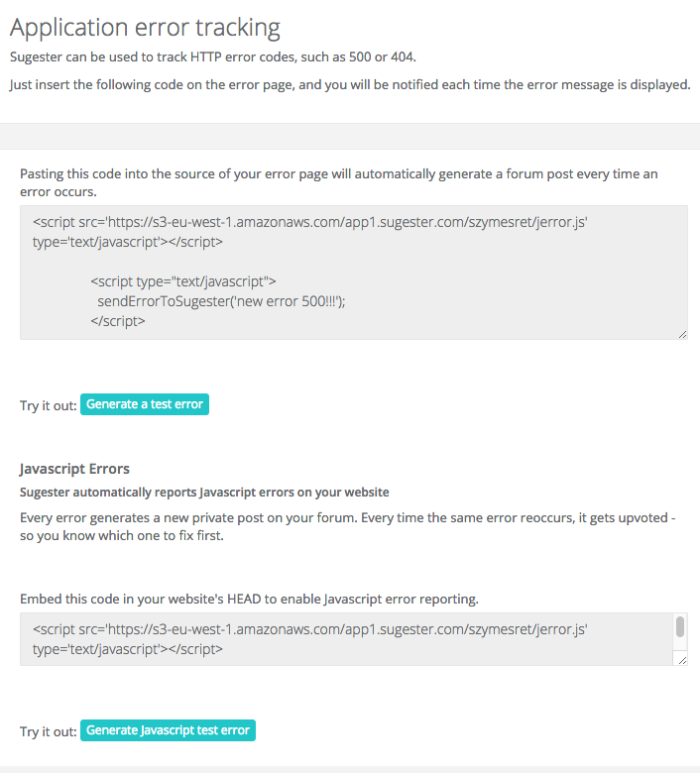Viewport: 700px width, 773px height.
Task: Click the bold Sugester automatically reports Javascript errors line
Action: point(204,493)
